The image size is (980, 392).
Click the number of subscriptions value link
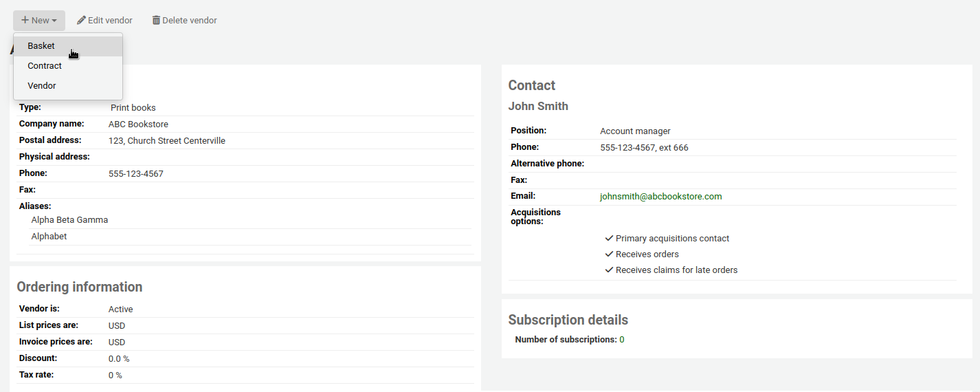click(622, 340)
